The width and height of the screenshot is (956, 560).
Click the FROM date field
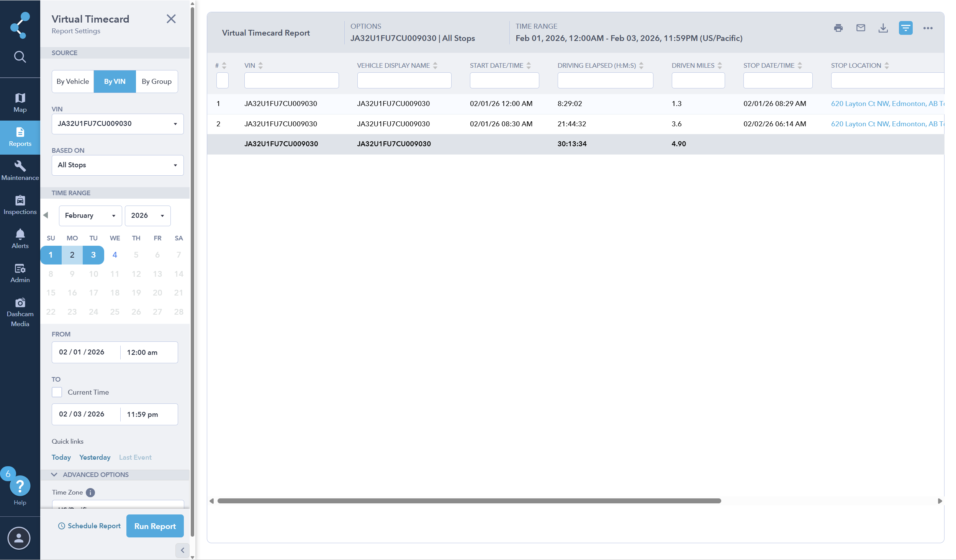[86, 352]
